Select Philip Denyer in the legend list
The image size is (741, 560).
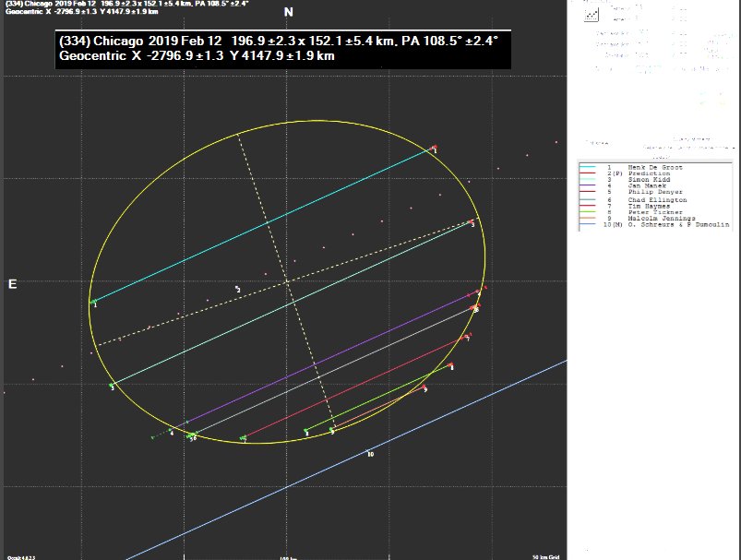(640, 193)
